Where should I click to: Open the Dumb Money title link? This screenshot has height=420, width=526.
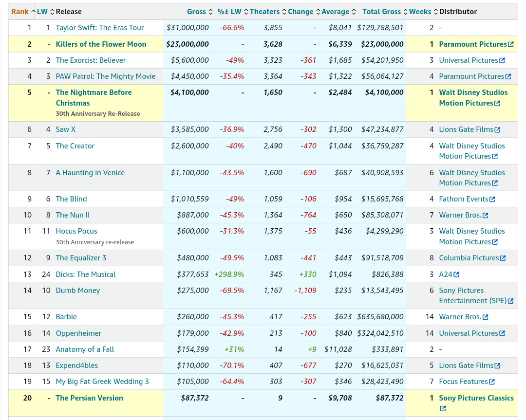(78, 290)
